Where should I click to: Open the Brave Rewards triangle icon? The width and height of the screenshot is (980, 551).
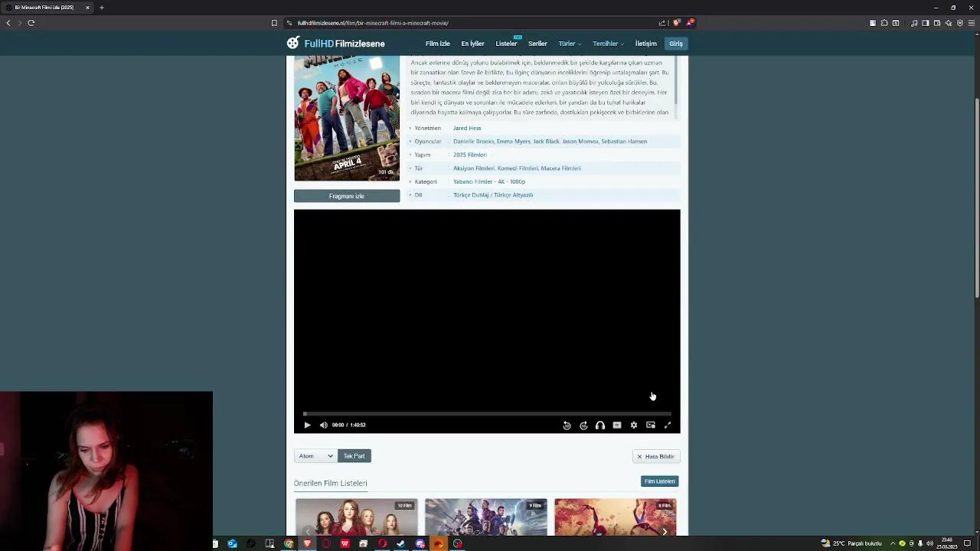tap(689, 23)
